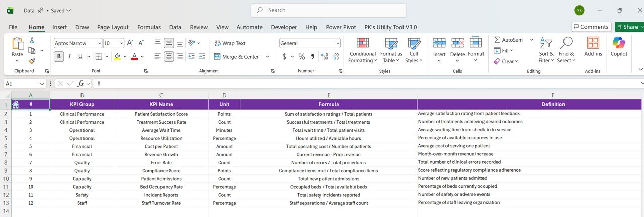The image size is (644, 217).
Task: Click the Format Painter brush icon
Action: (x=32, y=61)
